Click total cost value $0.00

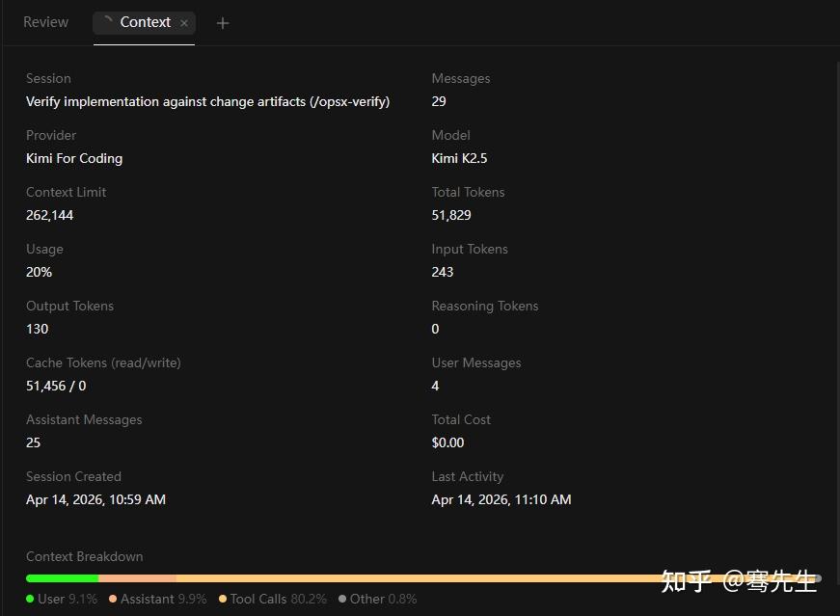click(x=447, y=442)
